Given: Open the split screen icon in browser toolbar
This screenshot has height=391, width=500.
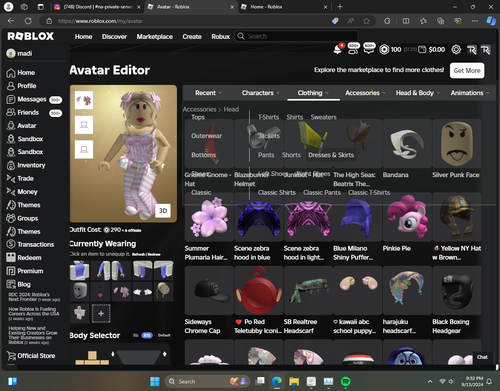Looking at the screenshot, I should [406, 21].
